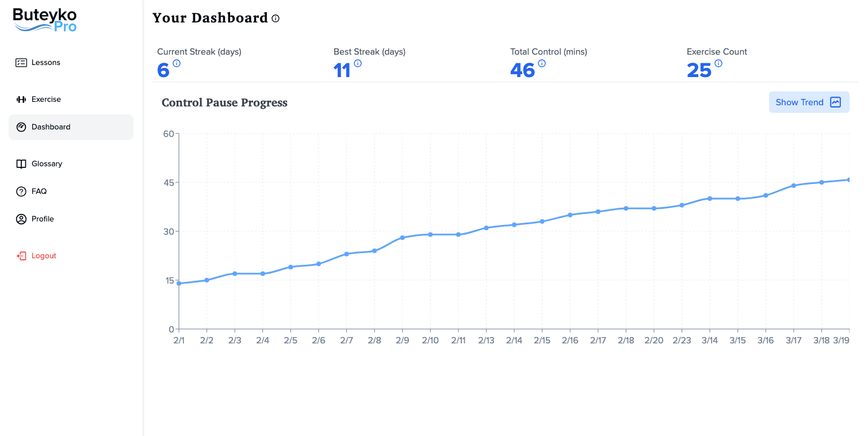Click the Exercise Count info icon

[x=718, y=63]
